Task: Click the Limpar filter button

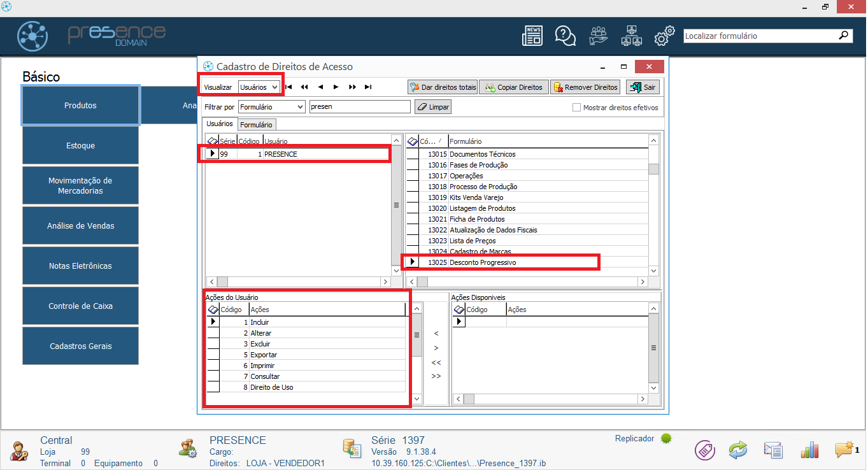Action: click(x=433, y=107)
